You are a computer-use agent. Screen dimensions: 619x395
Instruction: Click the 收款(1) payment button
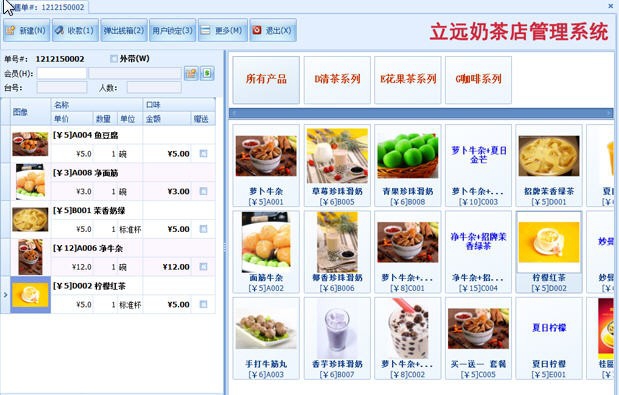click(x=75, y=30)
